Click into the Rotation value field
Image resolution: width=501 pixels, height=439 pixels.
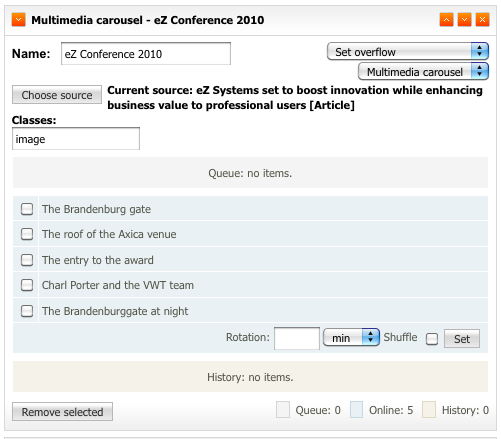[297, 338]
